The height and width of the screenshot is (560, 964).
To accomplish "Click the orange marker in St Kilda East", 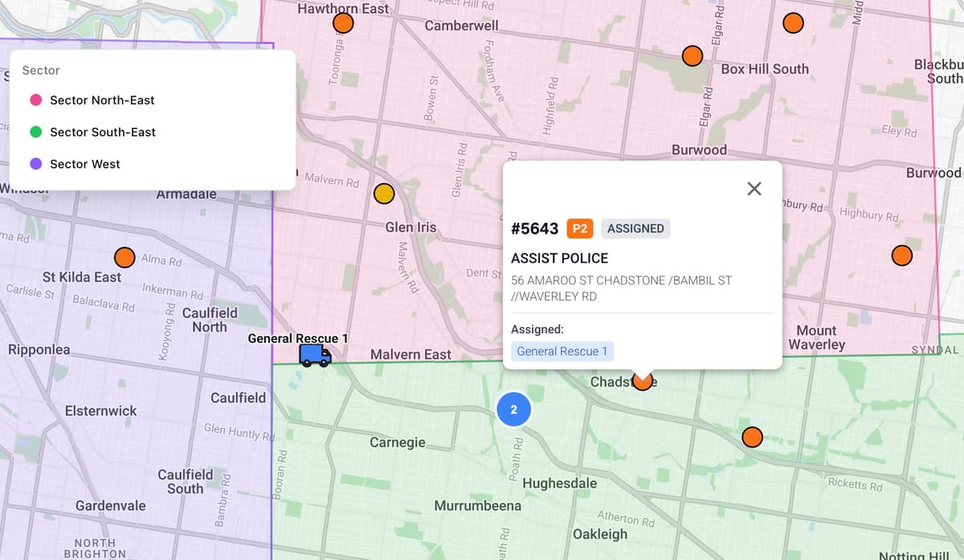I will pyautogui.click(x=125, y=257).
